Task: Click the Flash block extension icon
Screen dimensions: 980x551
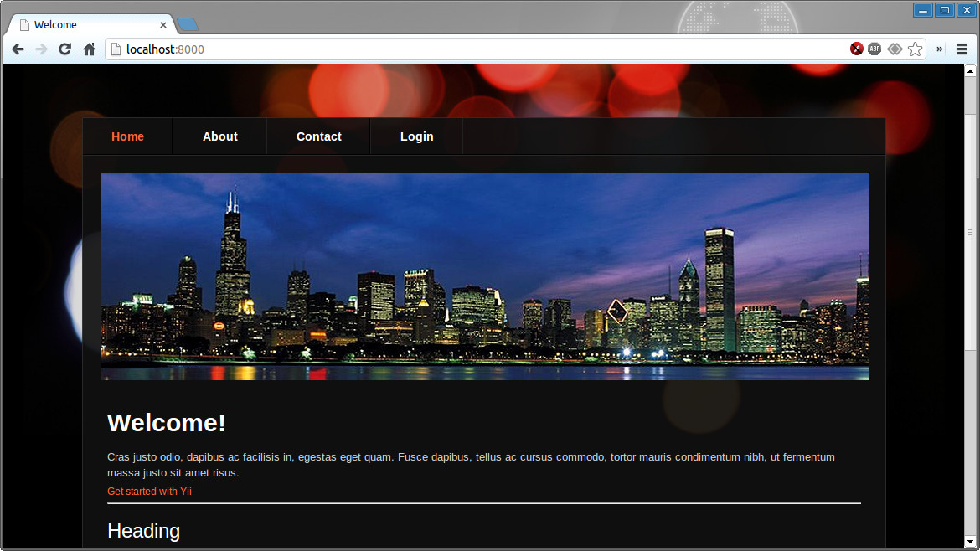Action: [856, 49]
